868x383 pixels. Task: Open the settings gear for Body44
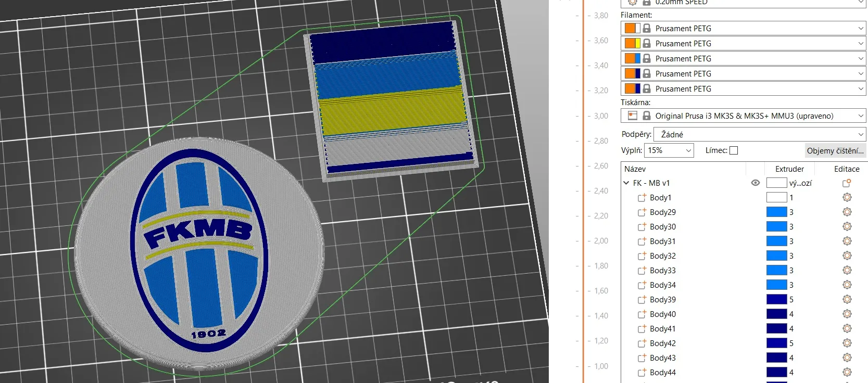tap(847, 373)
